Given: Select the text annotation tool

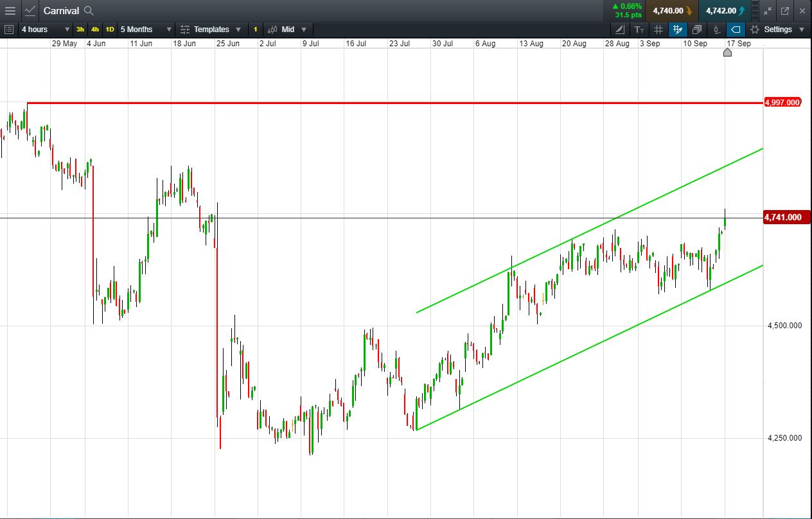Looking at the screenshot, I should [639, 30].
